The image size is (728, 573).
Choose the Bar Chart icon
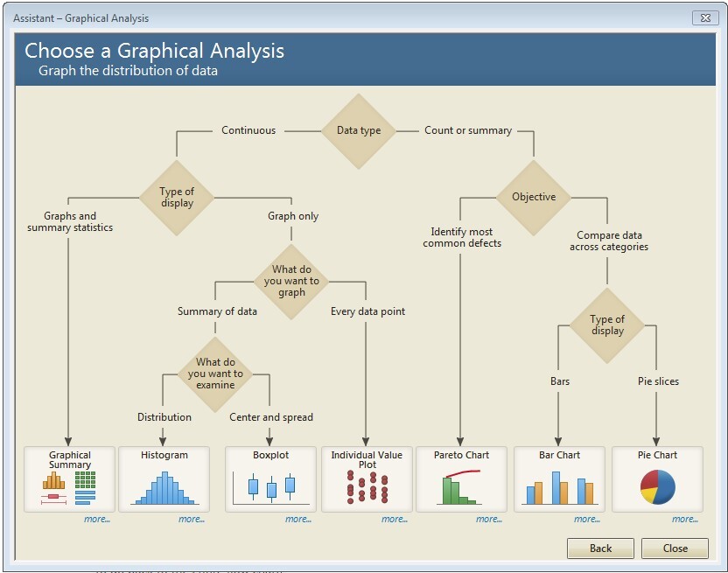tap(559, 479)
